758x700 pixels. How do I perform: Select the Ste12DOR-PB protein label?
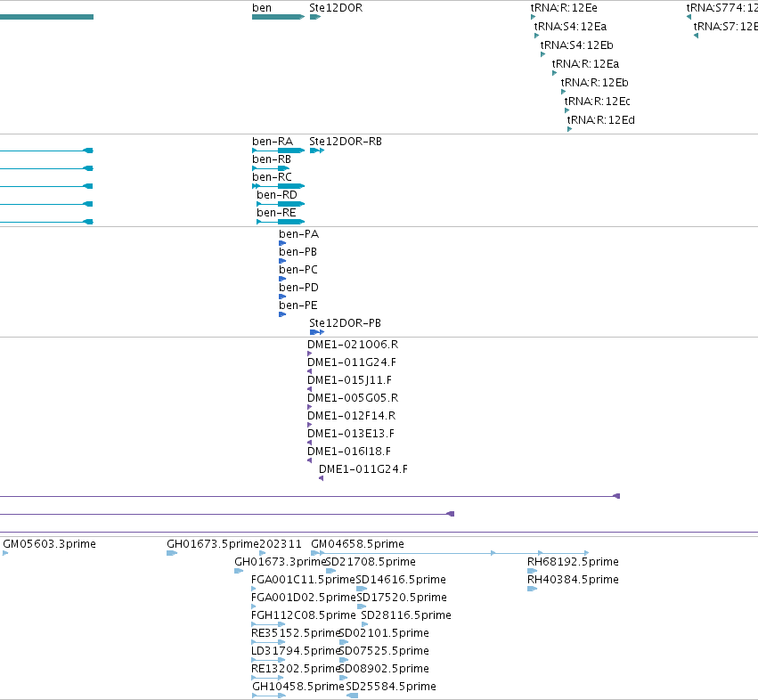click(346, 323)
